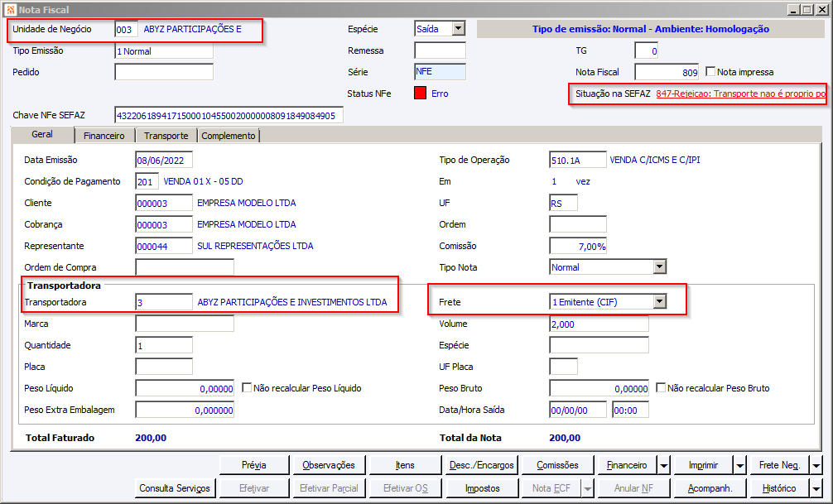Click the Data Saída date field

coord(577,410)
